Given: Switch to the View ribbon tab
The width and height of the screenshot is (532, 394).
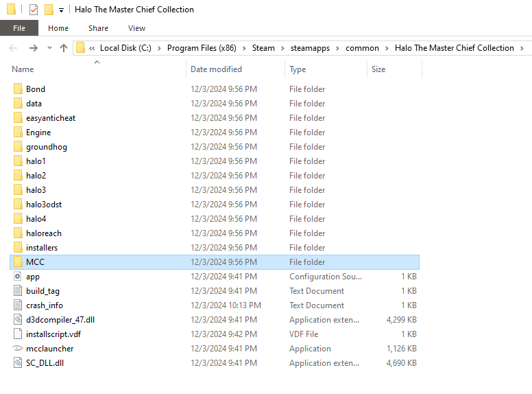Looking at the screenshot, I should (x=136, y=28).
